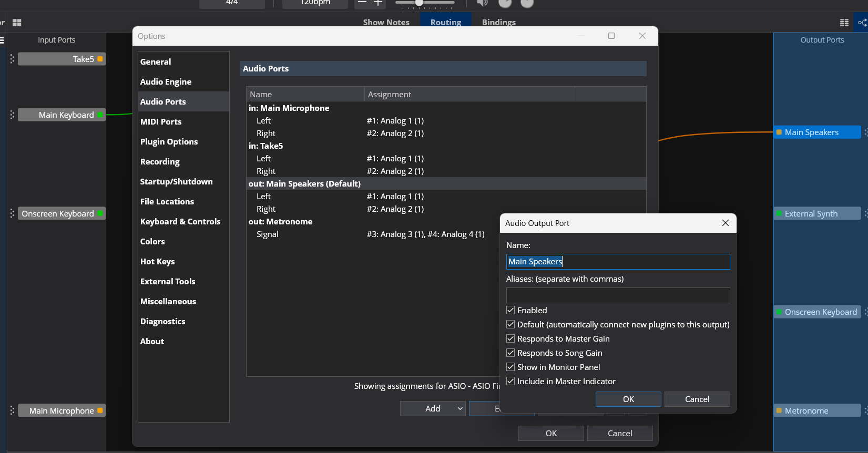Screen dimensions: 868x453
Task: Click the grid layout icon above Input Ports
Action: point(17,23)
